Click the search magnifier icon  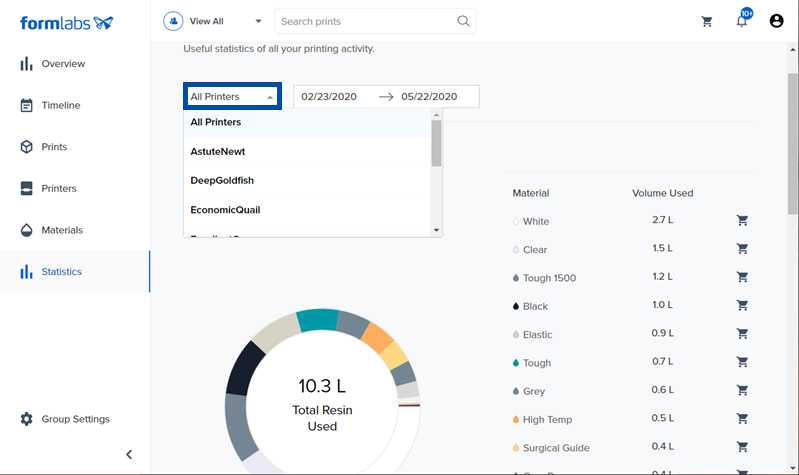pos(463,21)
